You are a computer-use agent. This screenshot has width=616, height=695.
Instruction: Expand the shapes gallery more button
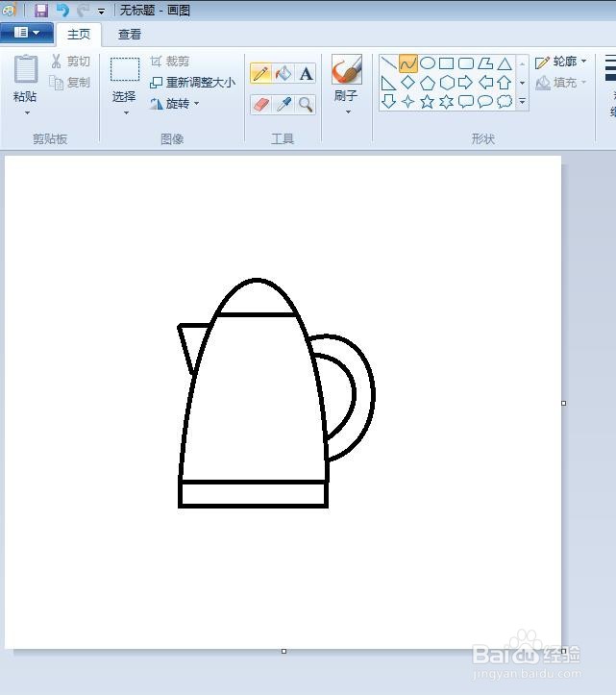pos(523,102)
